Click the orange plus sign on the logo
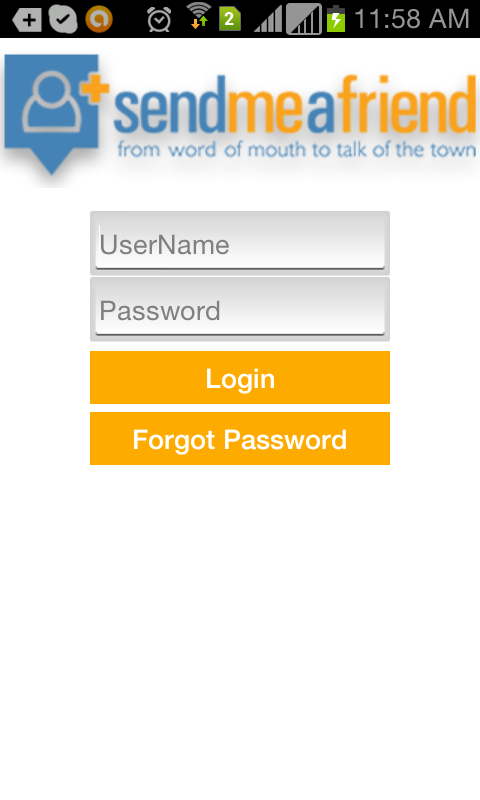The width and height of the screenshot is (480, 800). (x=95, y=87)
